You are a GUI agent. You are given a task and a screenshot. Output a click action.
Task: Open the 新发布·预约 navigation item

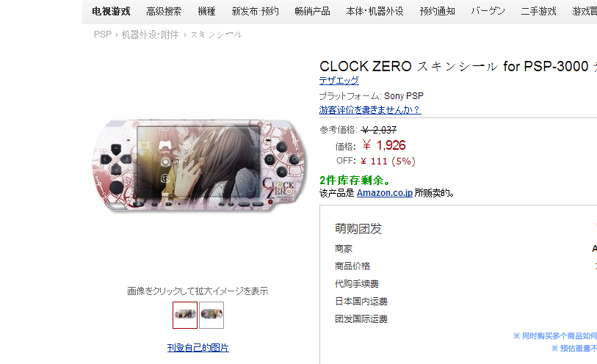coord(255,12)
